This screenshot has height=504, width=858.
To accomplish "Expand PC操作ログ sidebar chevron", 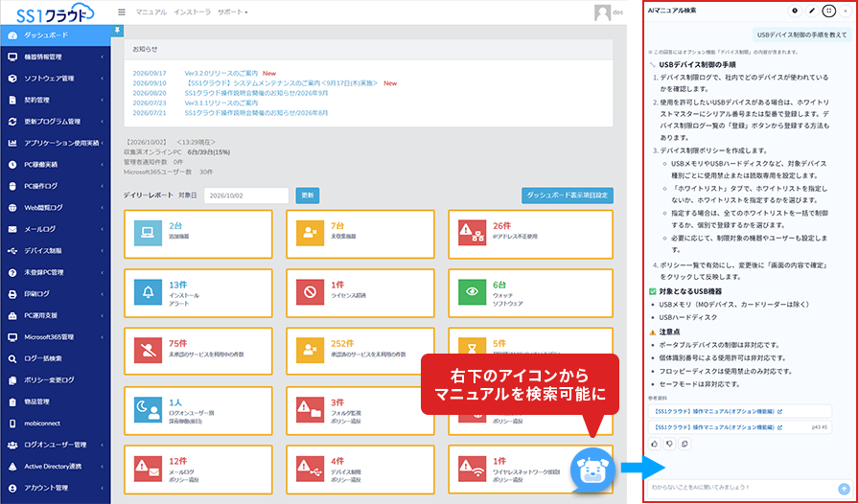I will (x=103, y=187).
